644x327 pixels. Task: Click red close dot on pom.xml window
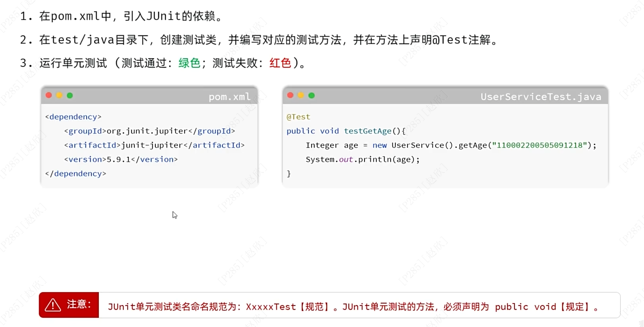tap(49, 95)
